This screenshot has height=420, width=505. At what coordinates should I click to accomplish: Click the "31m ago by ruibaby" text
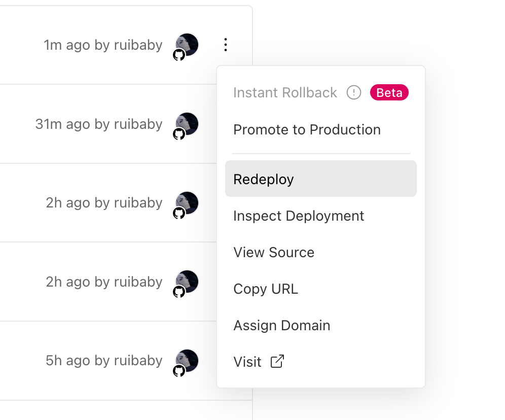(99, 124)
